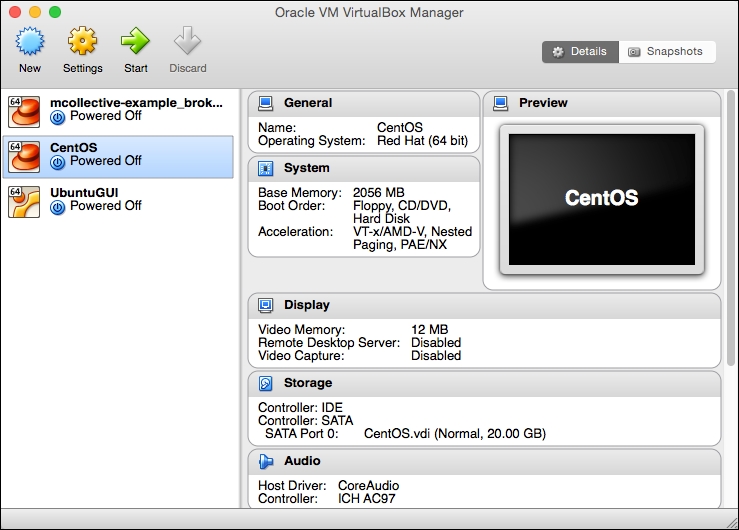739x530 pixels.
Task: Click the UbuntuGUI VM icon
Action: pos(24,202)
